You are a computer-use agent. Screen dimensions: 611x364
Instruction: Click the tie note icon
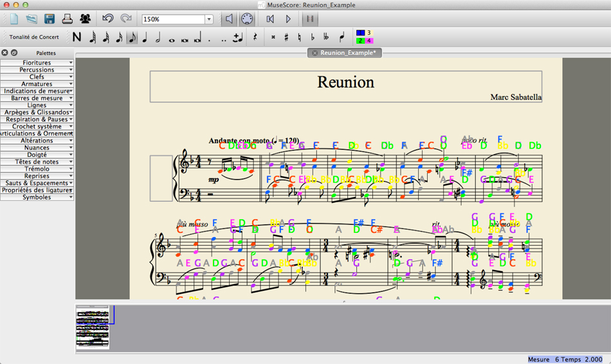(x=237, y=37)
